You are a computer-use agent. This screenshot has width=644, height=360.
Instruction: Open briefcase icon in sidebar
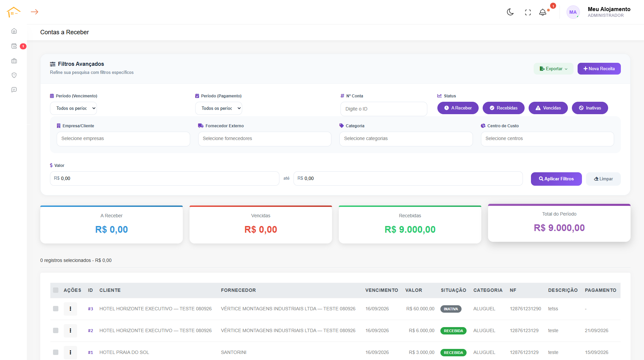pos(14,61)
